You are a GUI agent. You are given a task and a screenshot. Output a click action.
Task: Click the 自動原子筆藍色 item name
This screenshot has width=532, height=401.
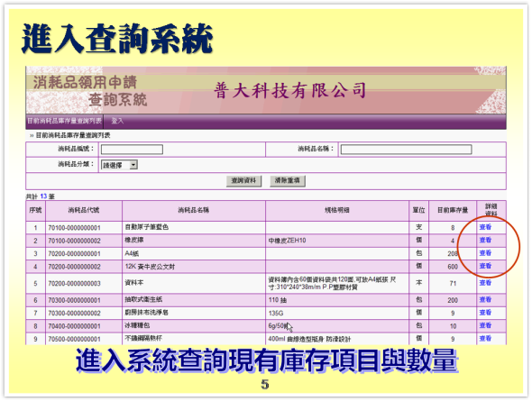pos(147,227)
